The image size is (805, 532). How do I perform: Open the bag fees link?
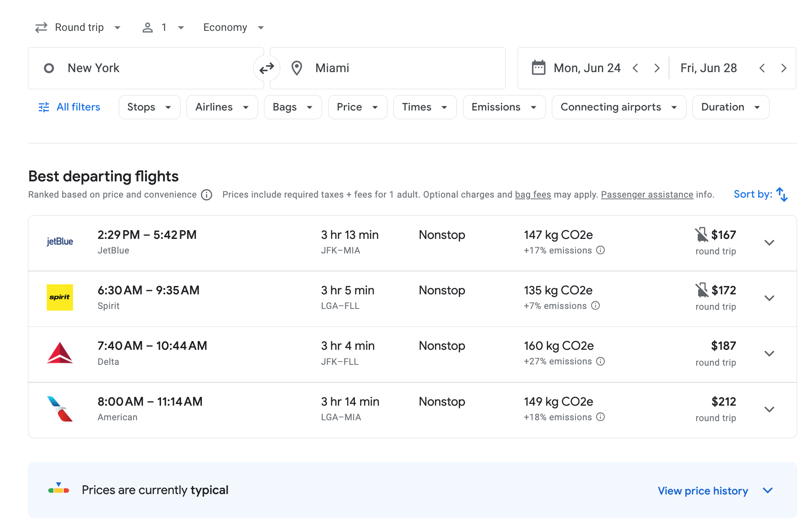[x=533, y=195]
